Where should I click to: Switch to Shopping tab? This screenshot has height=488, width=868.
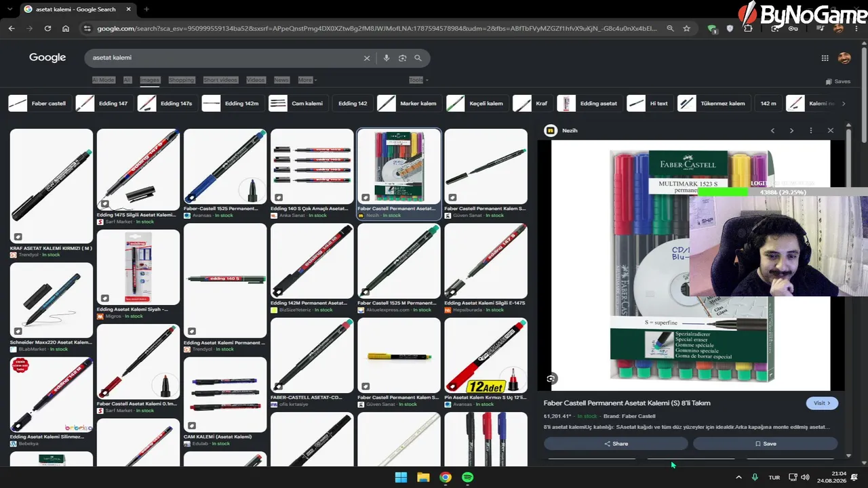182,80
